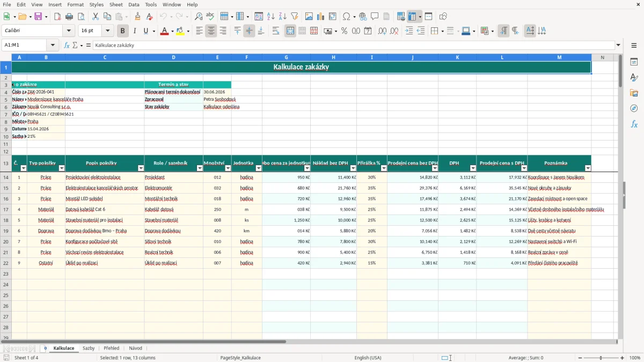Click the formula equals sign button

[x=89, y=45]
